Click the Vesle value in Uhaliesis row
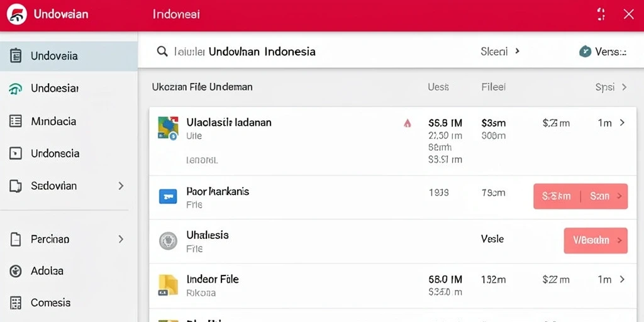644x322 pixels. click(x=492, y=238)
